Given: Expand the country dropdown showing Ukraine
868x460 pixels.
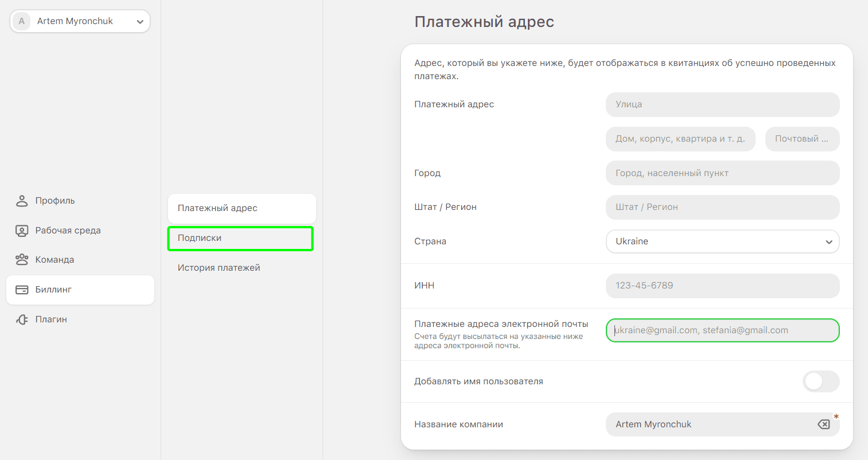Looking at the screenshot, I should point(722,241).
